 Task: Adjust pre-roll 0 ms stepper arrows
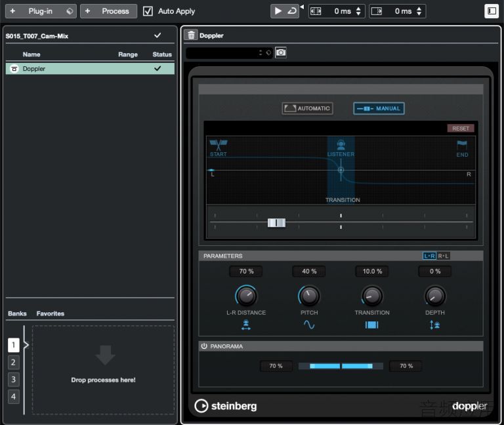pos(358,11)
